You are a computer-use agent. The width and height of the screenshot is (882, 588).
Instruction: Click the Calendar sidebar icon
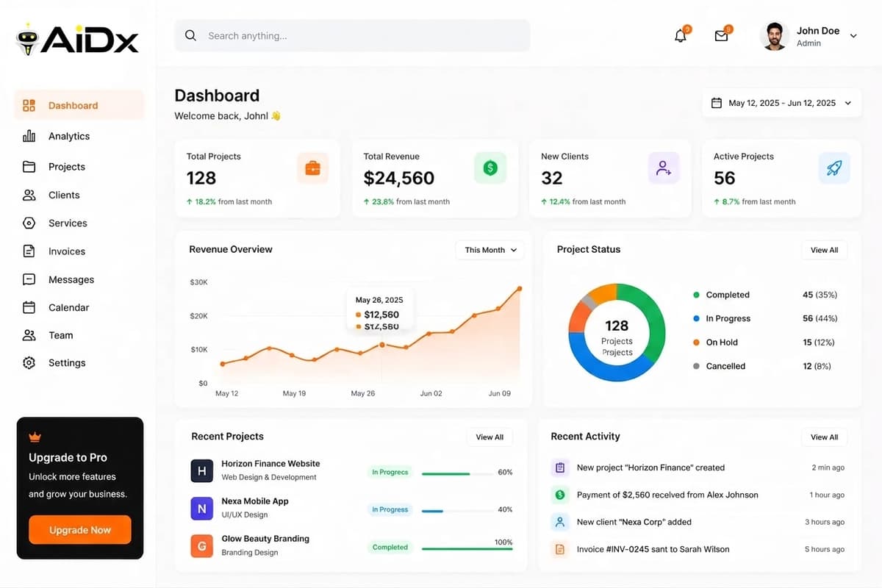(29, 307)
